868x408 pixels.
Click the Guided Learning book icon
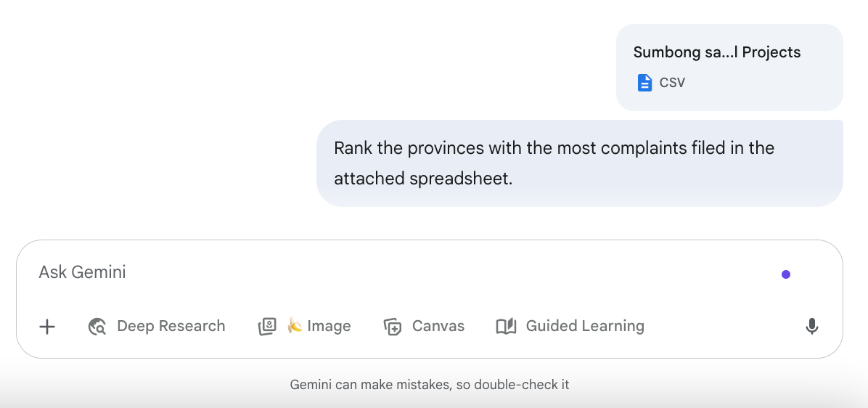[x=506, y=327]
